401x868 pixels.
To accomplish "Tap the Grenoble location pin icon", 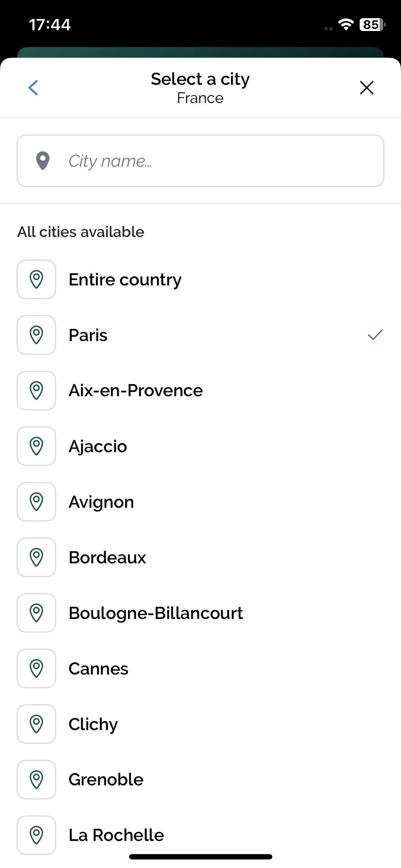I will point(36,780).
